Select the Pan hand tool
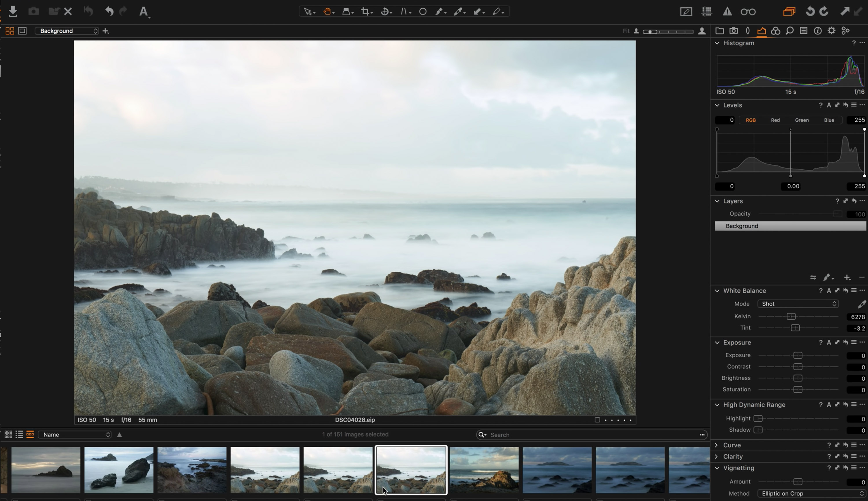This screenshot has height=501, width=868. click(327, 12)
